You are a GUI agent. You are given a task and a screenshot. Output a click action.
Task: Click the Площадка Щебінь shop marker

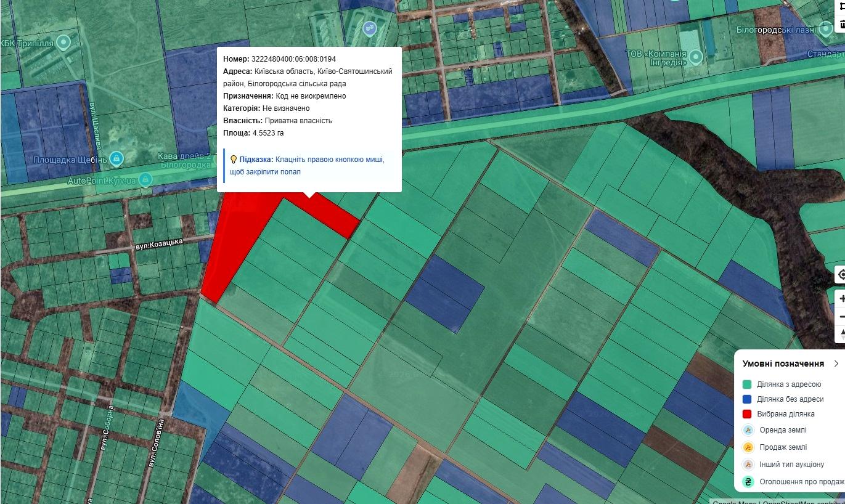tap(116, 158)
